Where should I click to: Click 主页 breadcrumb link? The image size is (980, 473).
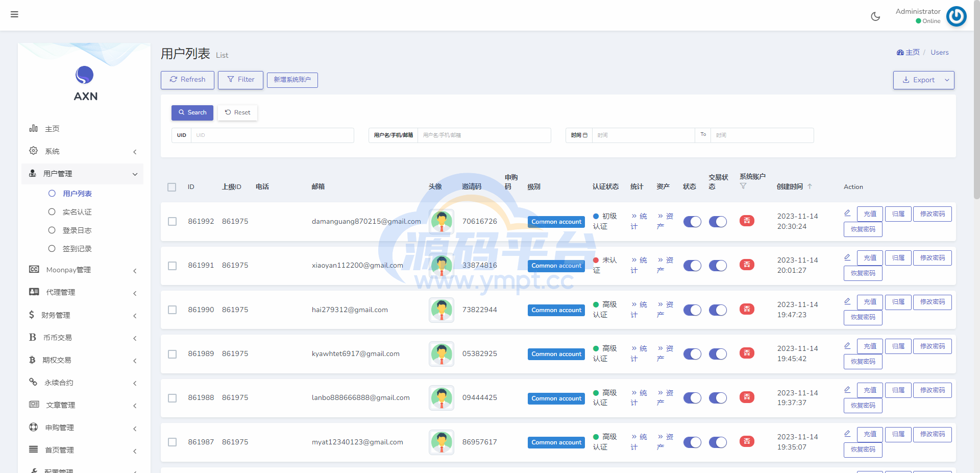click(x=908, y=53)
